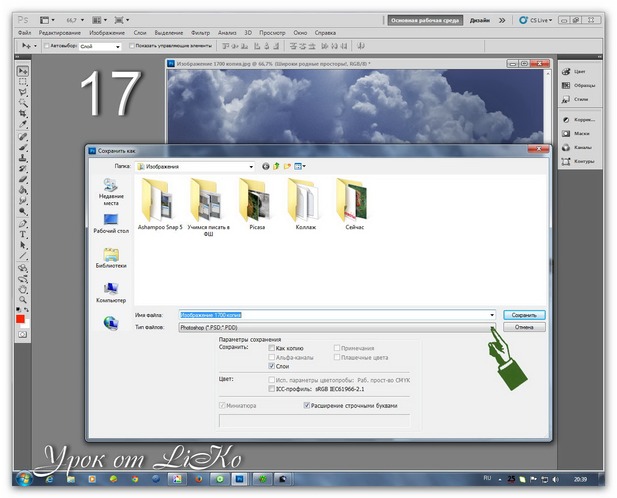This screenshot has height=498, width=617.
Task: Select the Dodge tool
Action: pos(23,211)
